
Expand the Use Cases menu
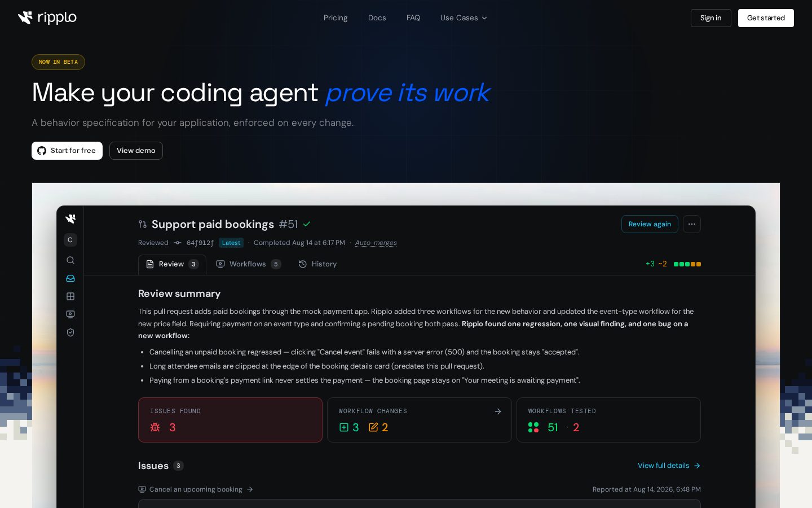click(464, 18)
